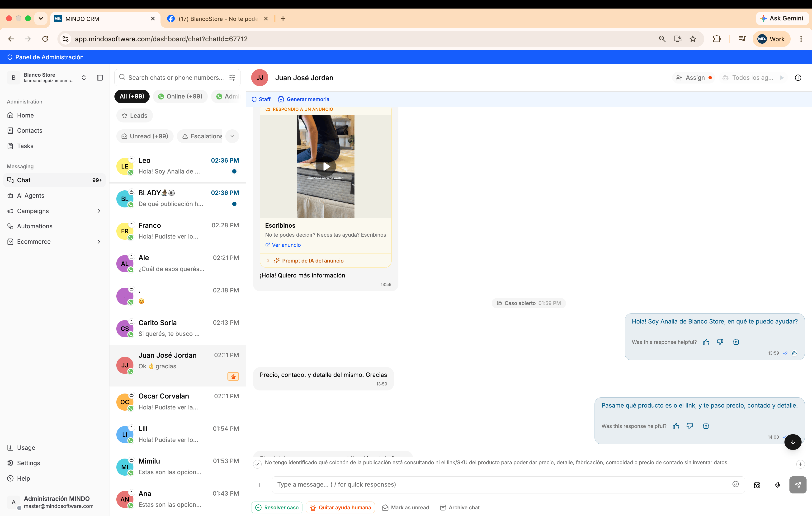Thumbs up the Analia greeting response
Screen dimensions: 812x516
click(x=706, y=342)
